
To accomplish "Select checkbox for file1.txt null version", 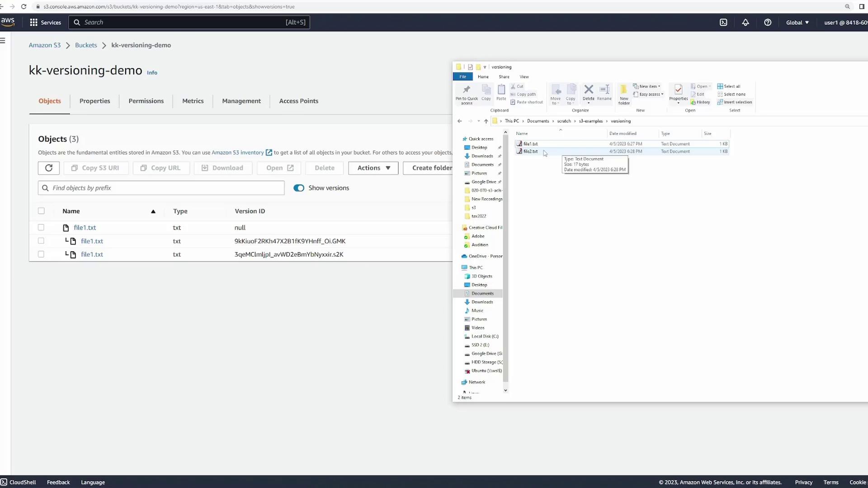I will coord(41,228).
